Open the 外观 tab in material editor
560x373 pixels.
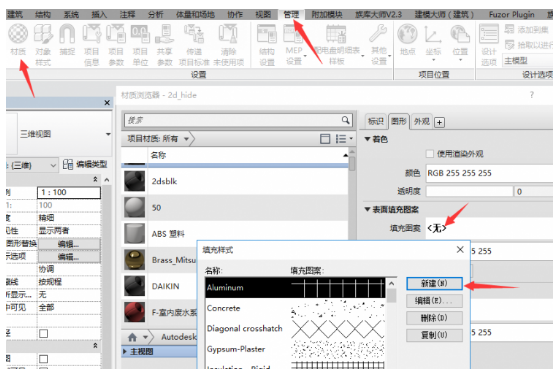tap(421, 121)
